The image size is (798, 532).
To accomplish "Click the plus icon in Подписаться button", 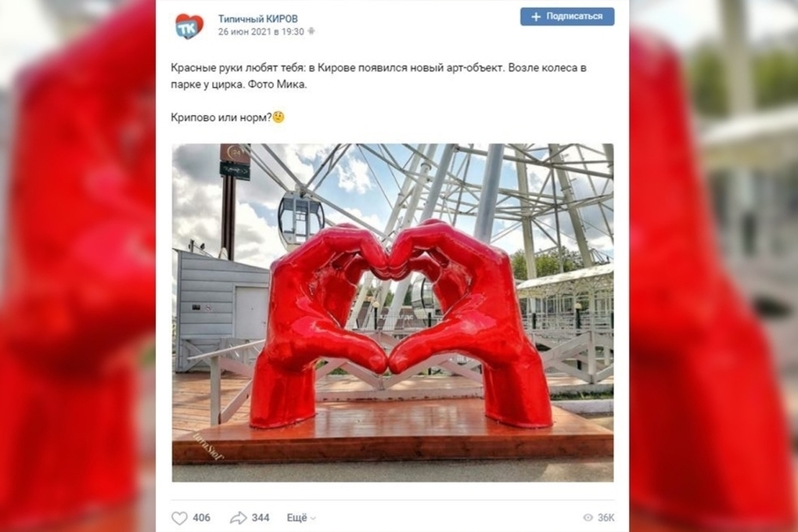I will (x=535, y=16).
